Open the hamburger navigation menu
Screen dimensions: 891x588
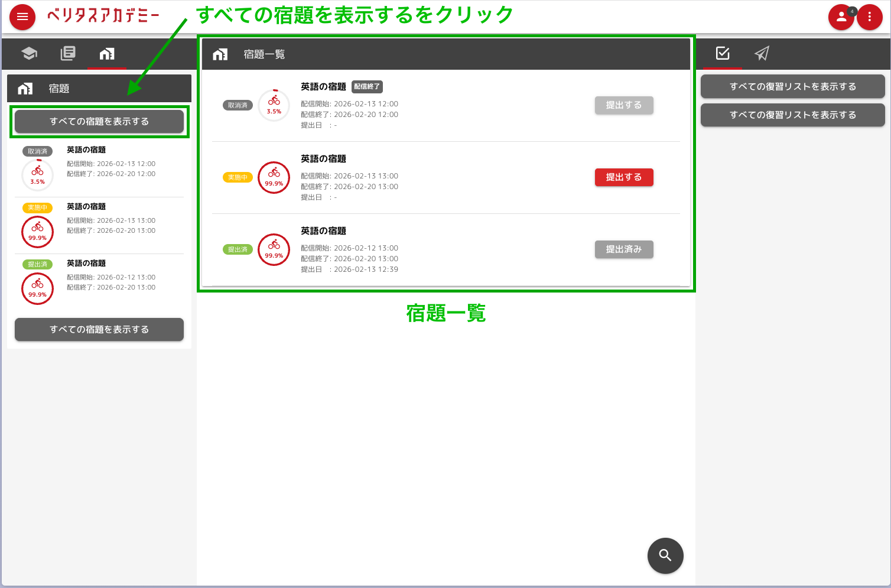[22, 17]
